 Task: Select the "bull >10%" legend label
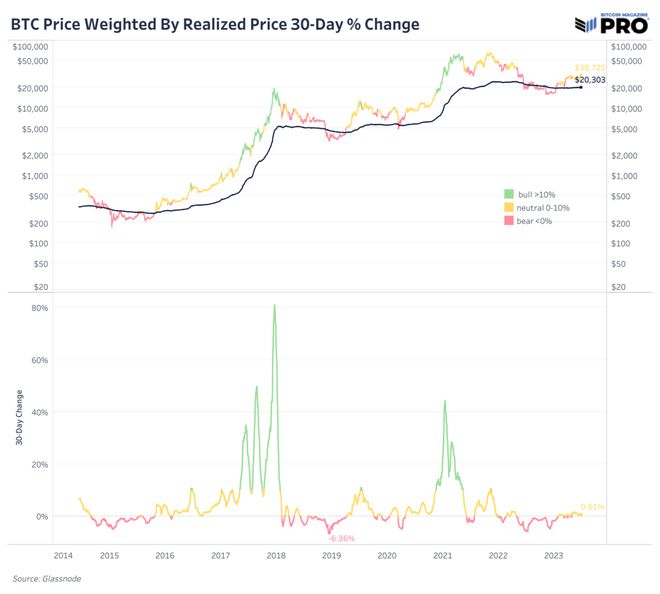tap(535, 193)
